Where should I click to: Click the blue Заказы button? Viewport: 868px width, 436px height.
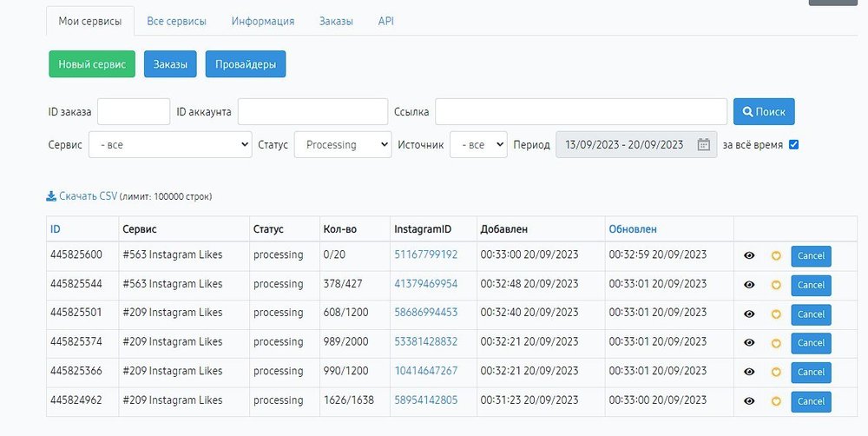pos(170,64)
